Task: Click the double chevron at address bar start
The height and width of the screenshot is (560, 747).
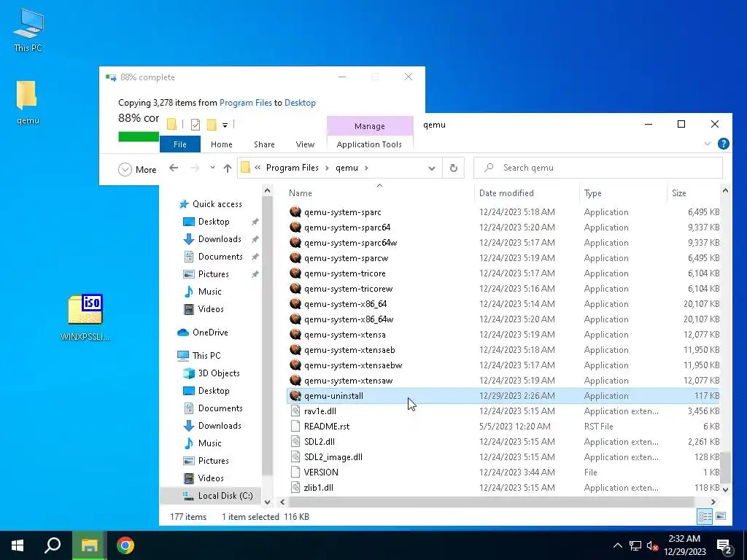Action: click(x=258, y=168)
